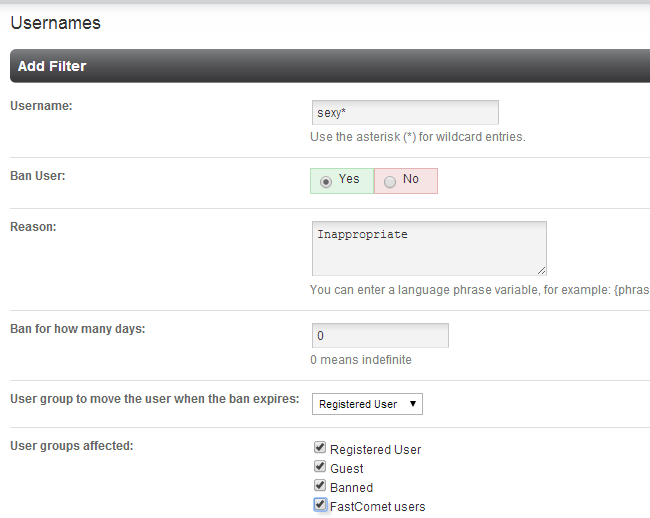Click the 'Guest' checkbox label text
This screenshot has height=518, width=650.
coord(347,468)
